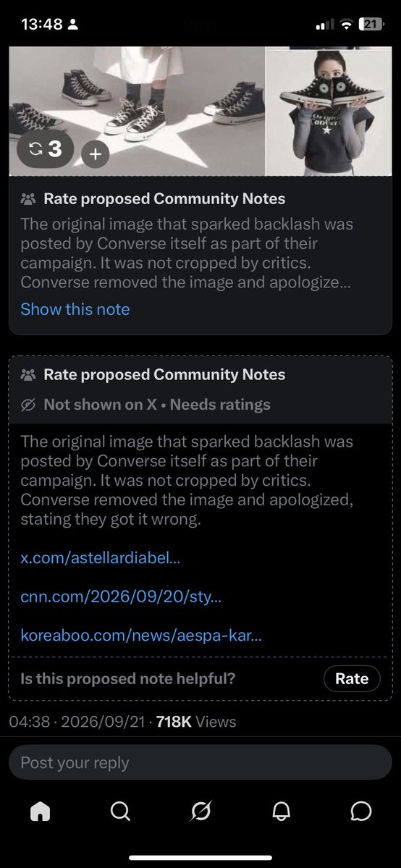Screen dimensions: 401x868
Task: Open the Grok slash icon tab
Action: [200, 812]
